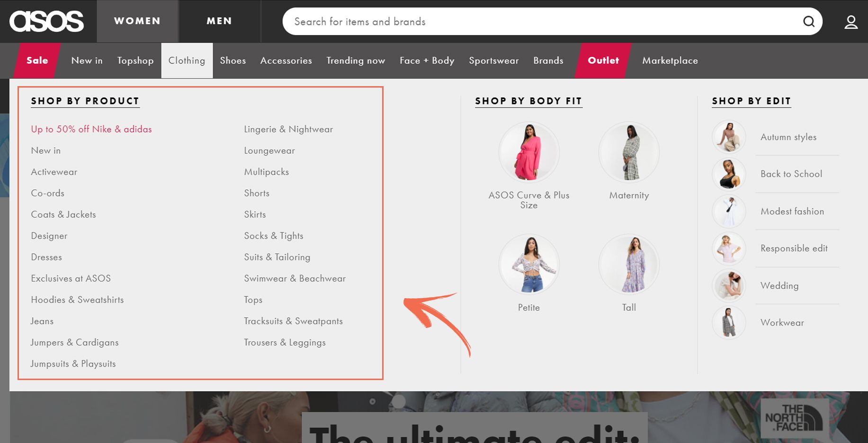
Task: Click the Responsible edit circular image
Action: point(729,248)
